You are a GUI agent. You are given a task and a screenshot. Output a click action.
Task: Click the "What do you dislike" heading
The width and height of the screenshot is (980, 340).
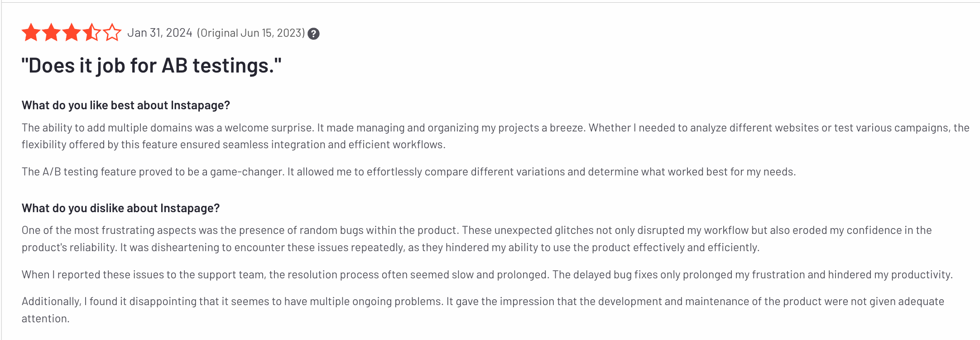click(120, 208)
